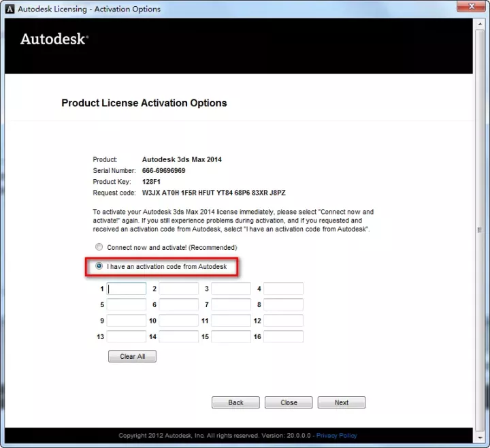
Task: Proceed with the Next button
Action: point(342,402)
